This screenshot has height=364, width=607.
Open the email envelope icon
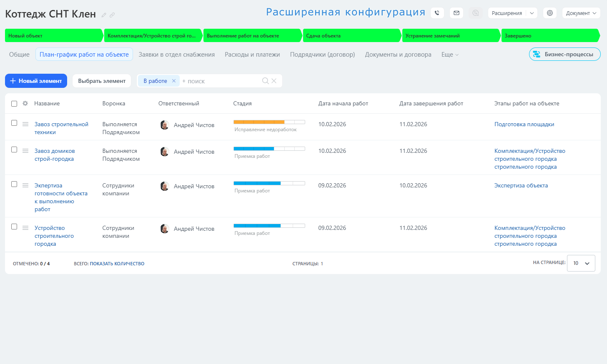tap(457, 13)
